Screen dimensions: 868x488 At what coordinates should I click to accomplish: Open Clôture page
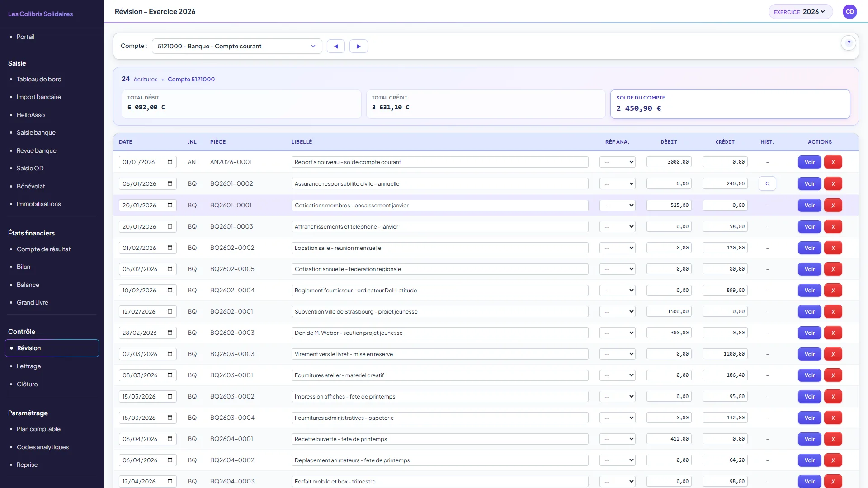(27, 384)
